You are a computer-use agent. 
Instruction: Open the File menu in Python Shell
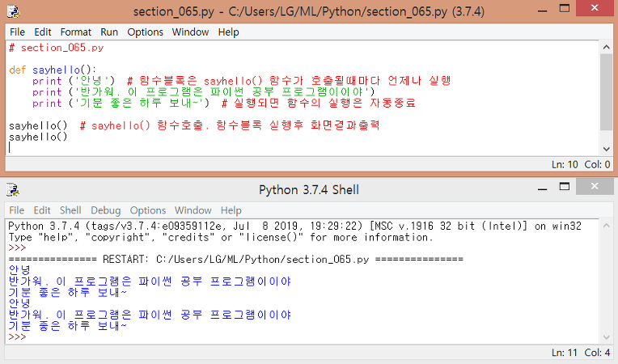[16, 210]
